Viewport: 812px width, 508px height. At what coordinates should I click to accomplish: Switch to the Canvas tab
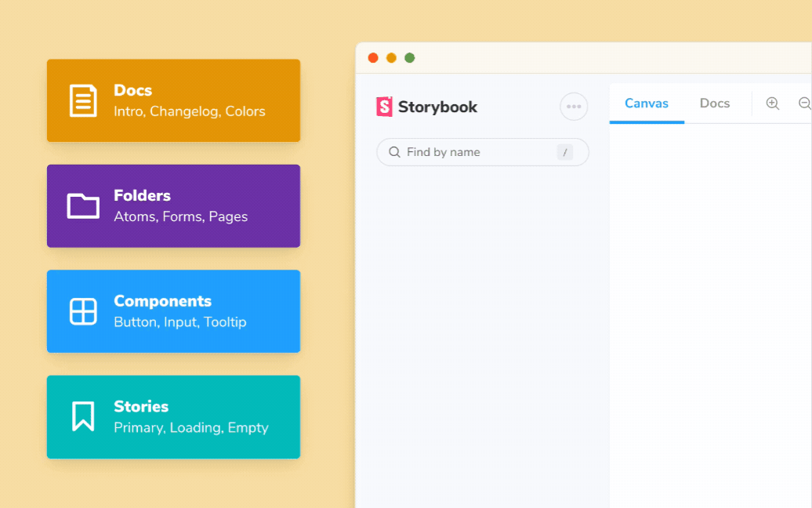[x=647, y=103]
